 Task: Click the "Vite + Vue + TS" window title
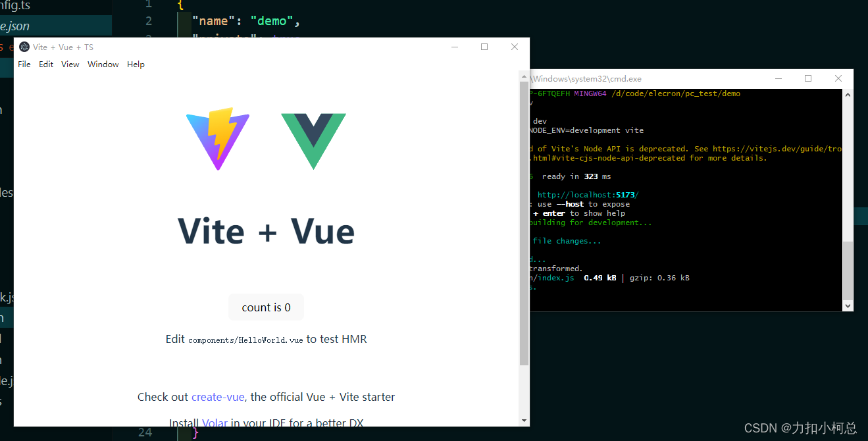(63, 47)
